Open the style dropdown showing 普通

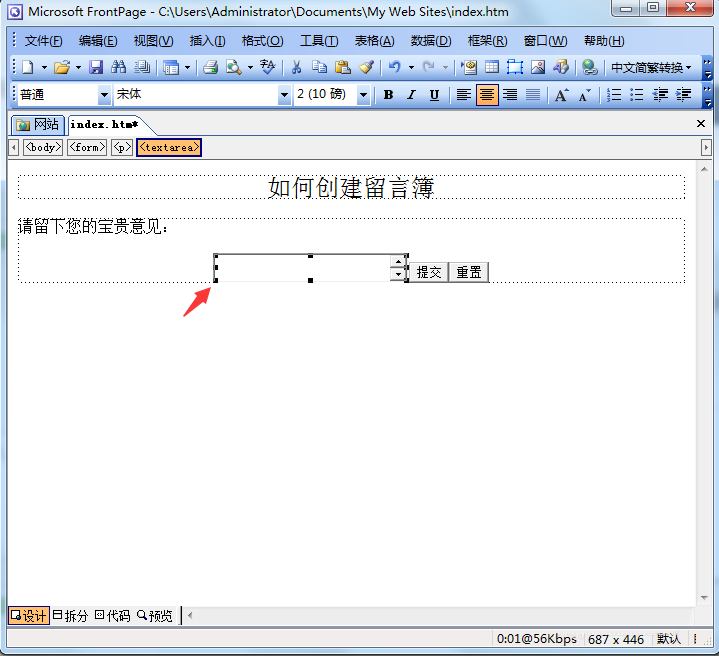click(x=105, y=95)
